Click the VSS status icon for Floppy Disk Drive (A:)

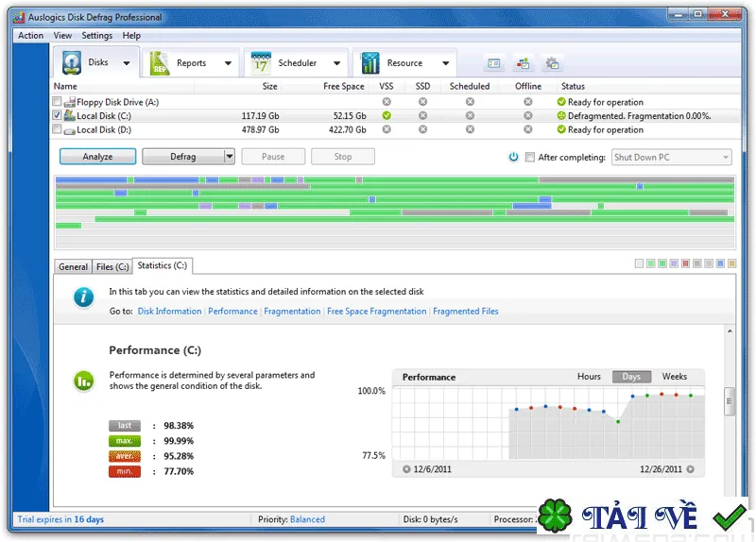[387, 102]
